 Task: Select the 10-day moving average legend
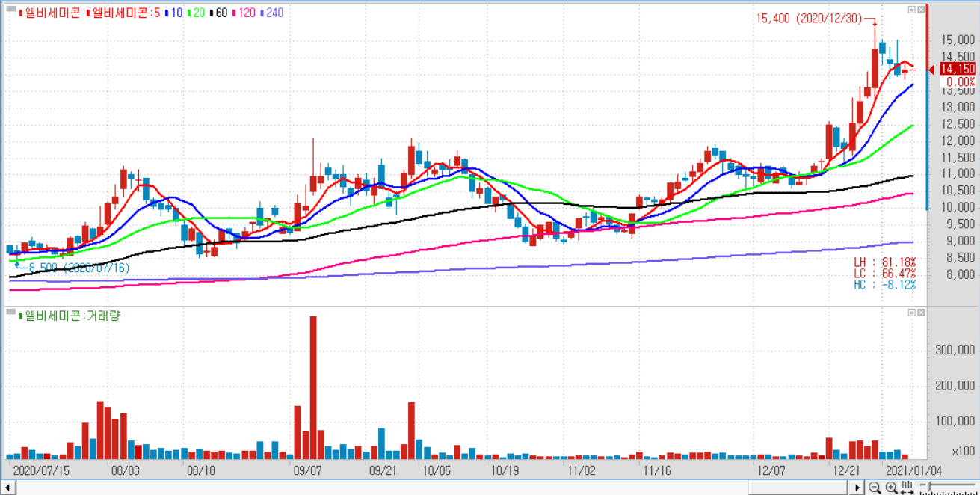[x=175, y=13]
